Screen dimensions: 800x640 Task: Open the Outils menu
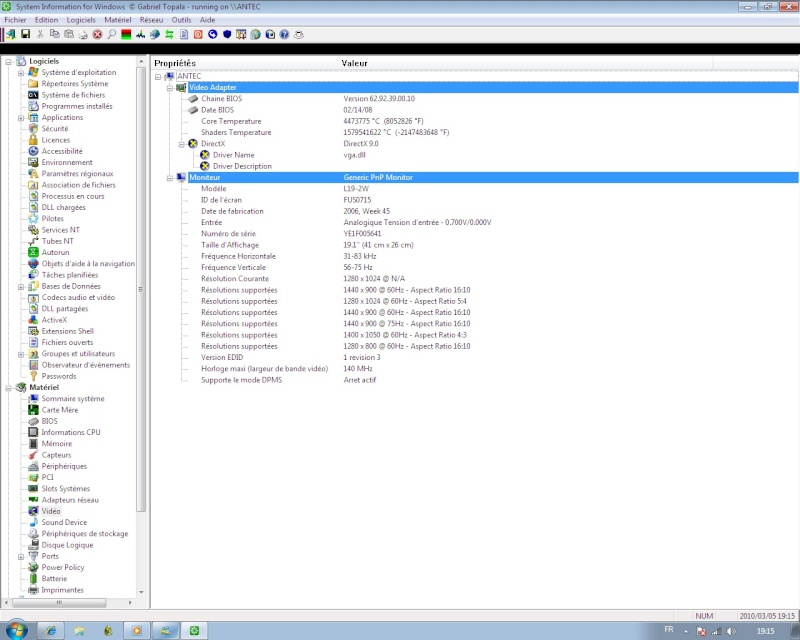[181, 20]
